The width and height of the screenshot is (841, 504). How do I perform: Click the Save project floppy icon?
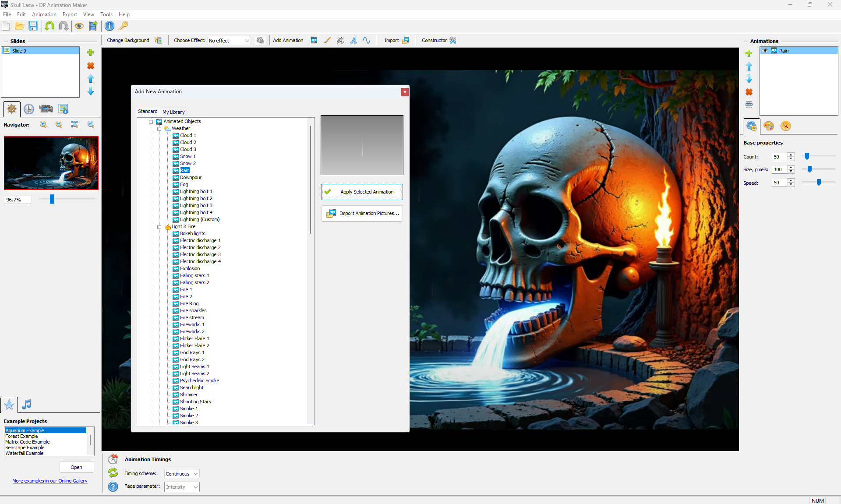coord(33,26)
